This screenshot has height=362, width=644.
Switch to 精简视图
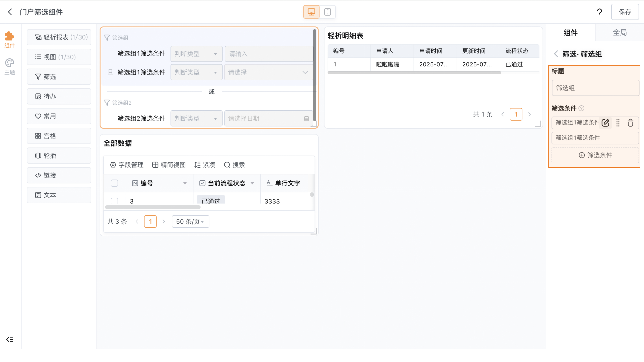(x=169, y=165)
